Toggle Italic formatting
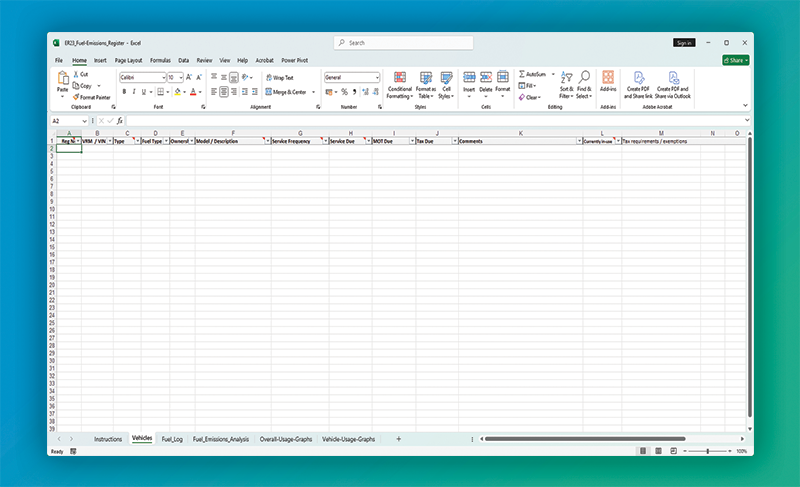 (135, 91)
